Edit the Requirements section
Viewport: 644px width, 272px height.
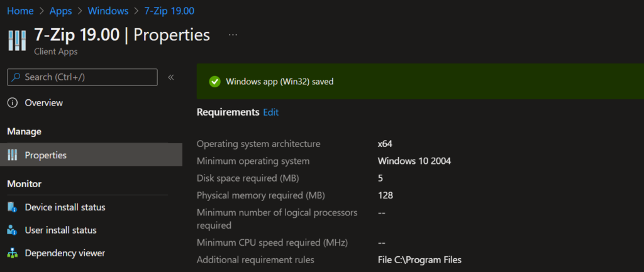point(270,112)
